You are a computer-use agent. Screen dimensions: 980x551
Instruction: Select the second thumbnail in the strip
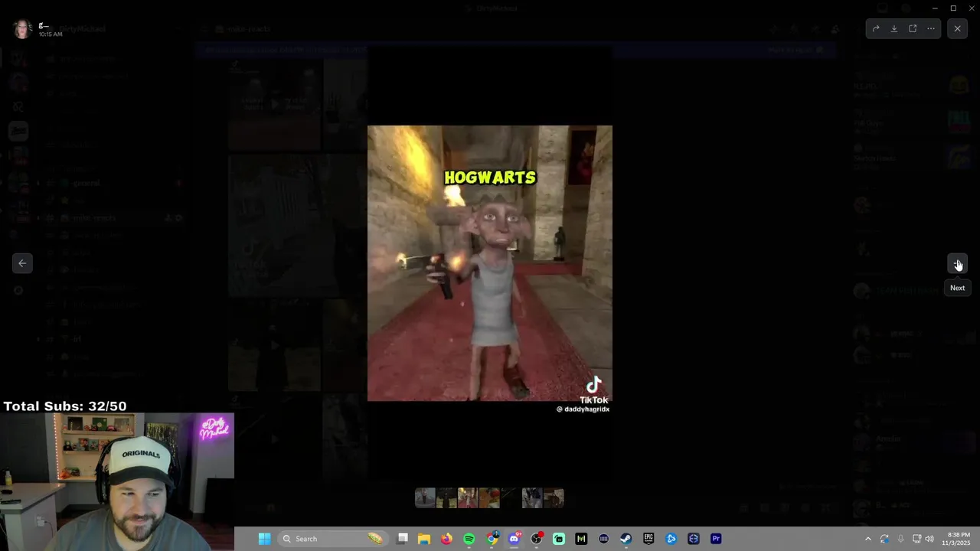[446, 498]
